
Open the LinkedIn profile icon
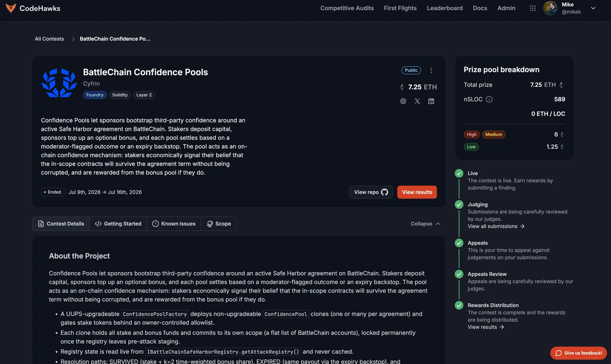tap(431, 101)
